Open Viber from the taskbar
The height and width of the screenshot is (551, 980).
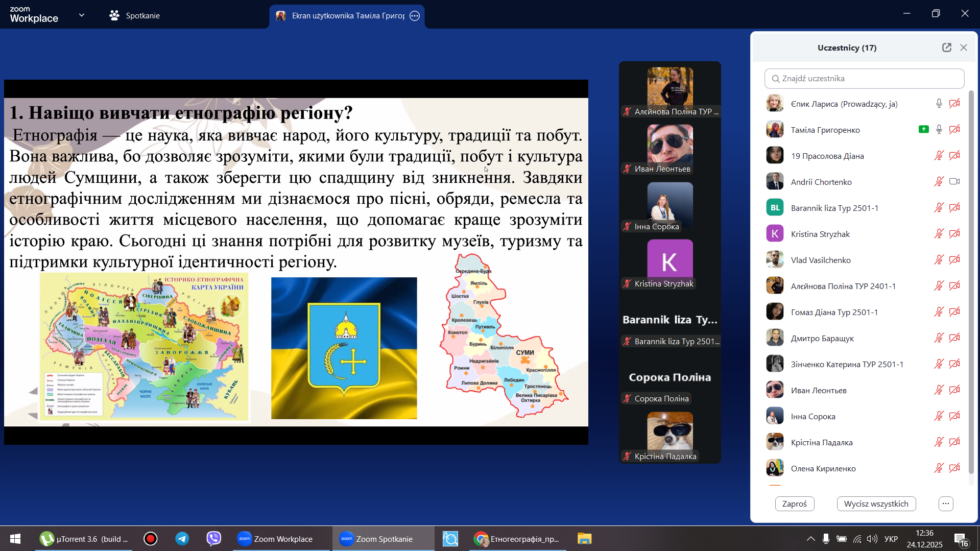pyautogui.click(x=213, y=539)
